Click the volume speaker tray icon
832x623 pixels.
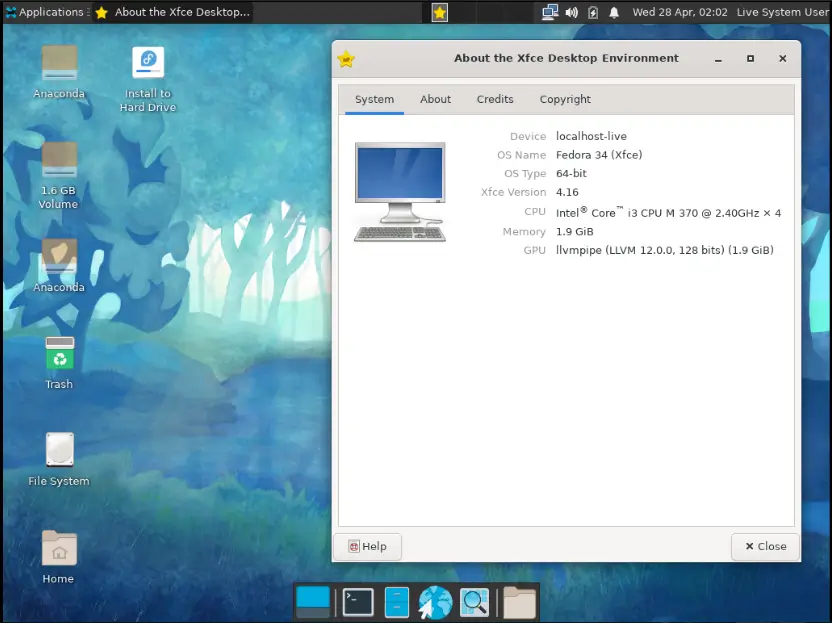[x=572, y=12]
